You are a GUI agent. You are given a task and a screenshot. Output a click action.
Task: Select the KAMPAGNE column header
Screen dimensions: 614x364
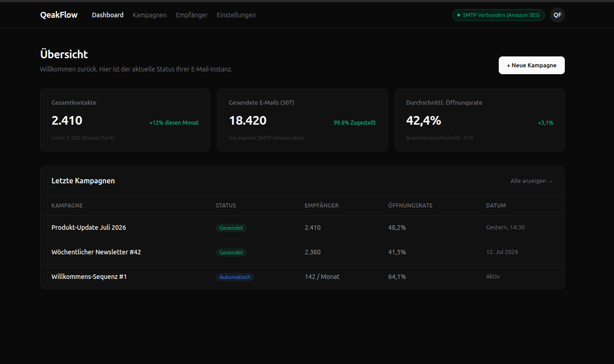click(x=67, y=206)
